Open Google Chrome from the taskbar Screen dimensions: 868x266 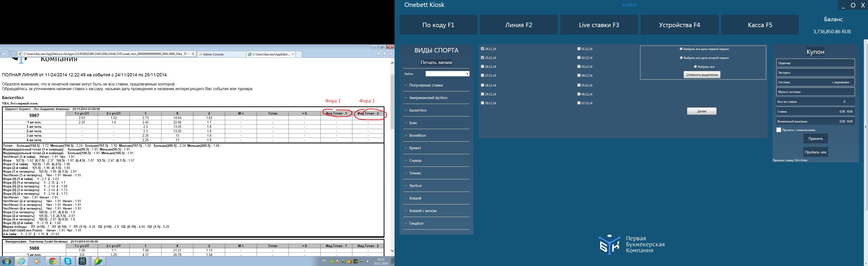pos(52,261)
